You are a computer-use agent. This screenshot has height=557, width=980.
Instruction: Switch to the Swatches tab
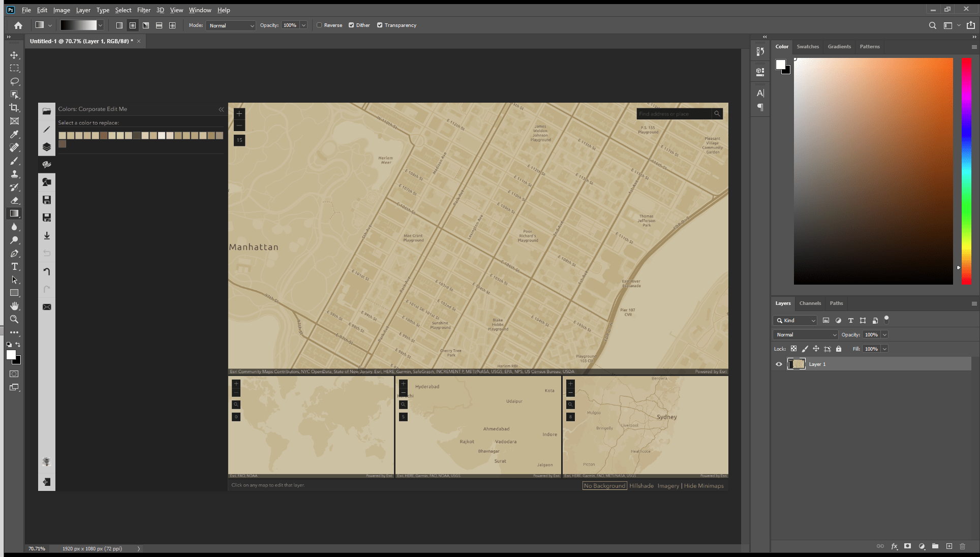[808, 47]
